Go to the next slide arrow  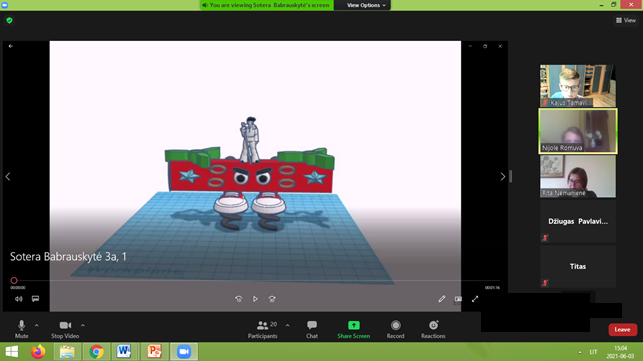tap(503, 176)
